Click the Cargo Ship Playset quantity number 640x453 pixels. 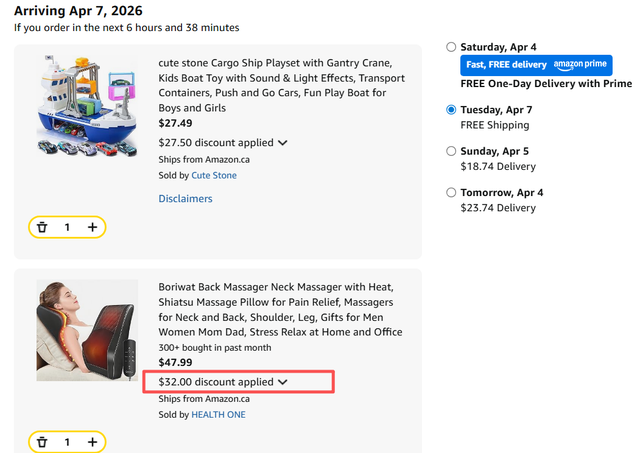coord(67,227)
